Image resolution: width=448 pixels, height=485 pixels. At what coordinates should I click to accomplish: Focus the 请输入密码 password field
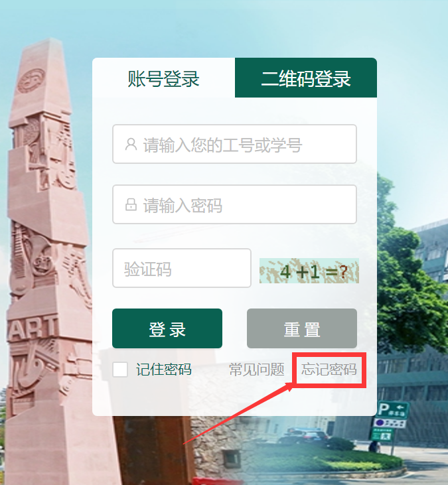234,204
